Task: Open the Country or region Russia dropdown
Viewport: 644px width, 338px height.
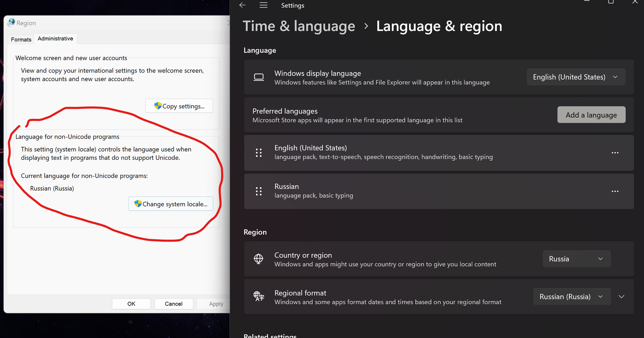Action: click(576, 259)
